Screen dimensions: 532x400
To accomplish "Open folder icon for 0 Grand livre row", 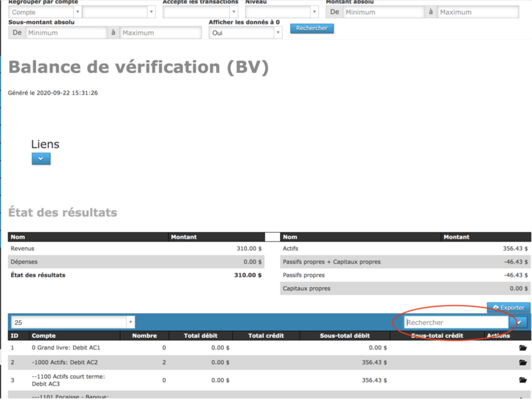I will pyautogui.click(x=522, y=348).
